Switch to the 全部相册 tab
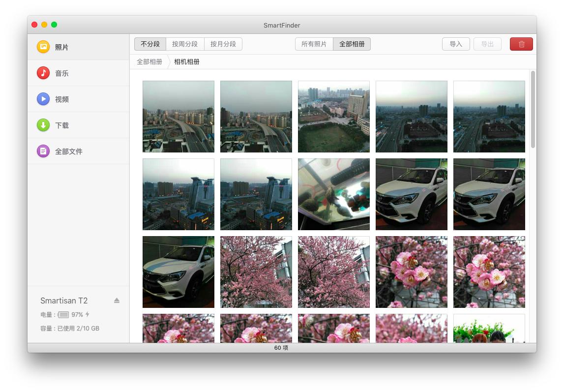This screenshot has height=392, width=564. coord(352,43)
